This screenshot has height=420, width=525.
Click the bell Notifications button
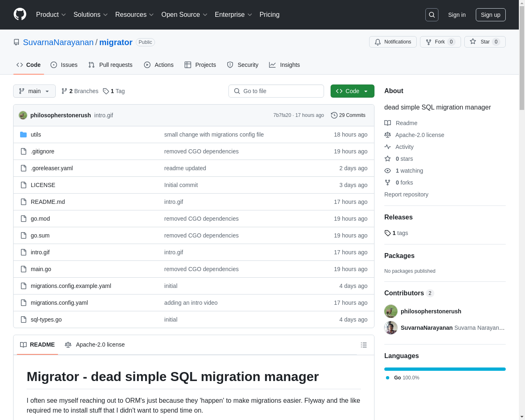point(393,42)
